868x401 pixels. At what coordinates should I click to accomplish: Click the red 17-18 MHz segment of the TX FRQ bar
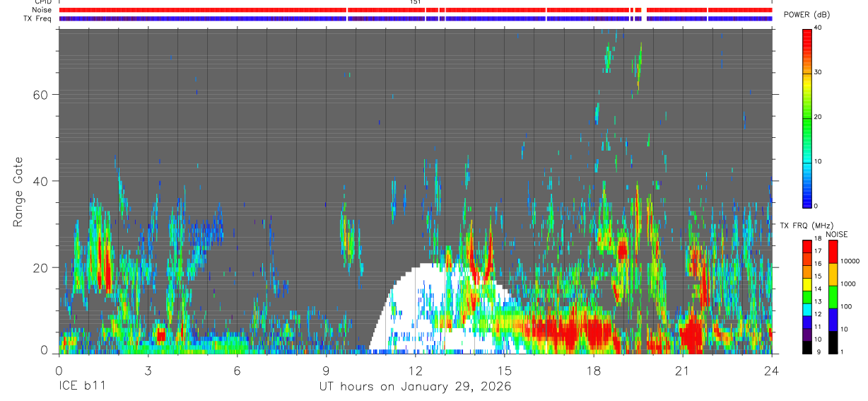807,246
